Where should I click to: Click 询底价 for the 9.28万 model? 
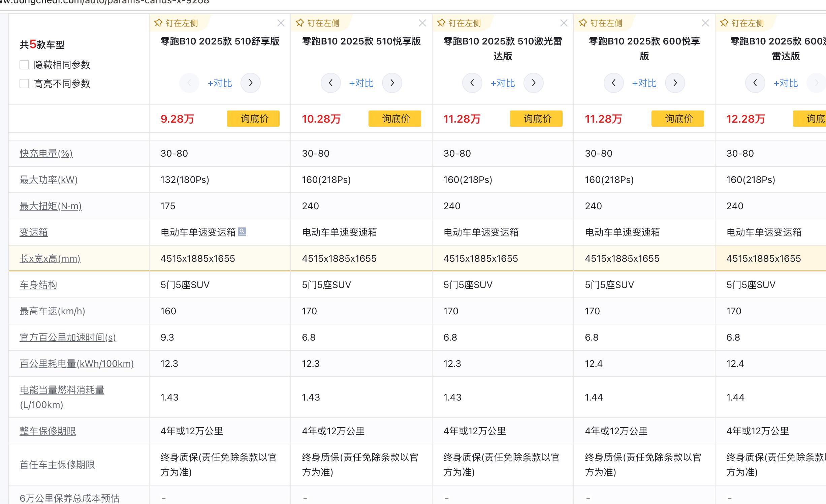253,119
